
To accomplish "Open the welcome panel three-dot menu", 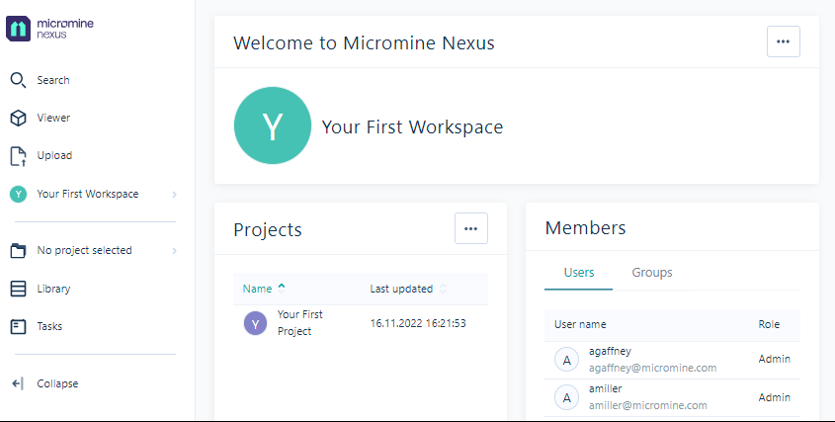I will (x=783, y=42).
